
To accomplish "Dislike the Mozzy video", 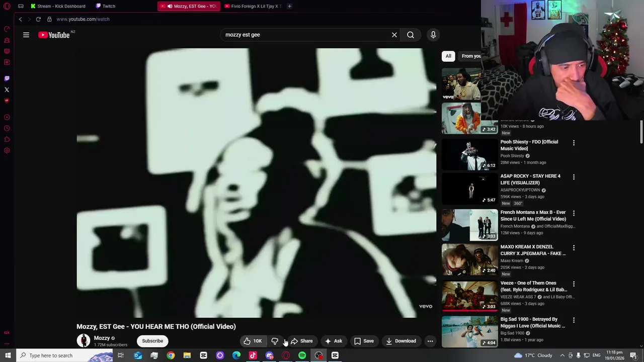I will (275, 341).
